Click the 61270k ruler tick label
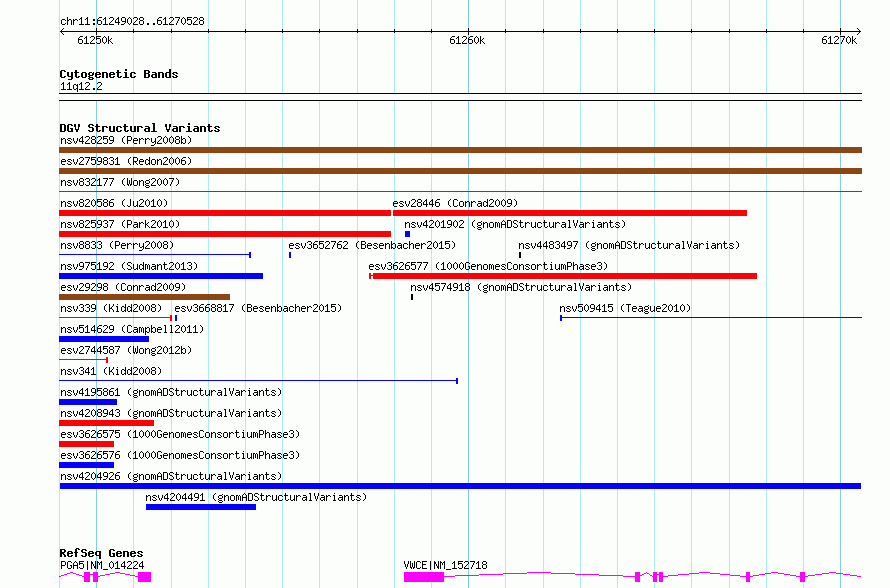Image resolution: width=890 pixels, height=588 pixels. pyautogui.click(x=839, y=40)
